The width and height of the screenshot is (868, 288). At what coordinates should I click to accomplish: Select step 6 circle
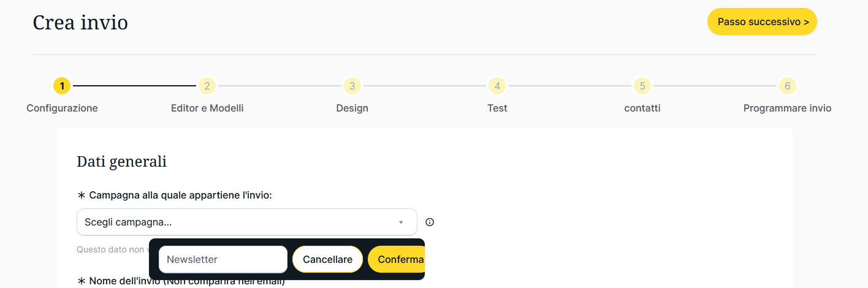tap(787, 86)
